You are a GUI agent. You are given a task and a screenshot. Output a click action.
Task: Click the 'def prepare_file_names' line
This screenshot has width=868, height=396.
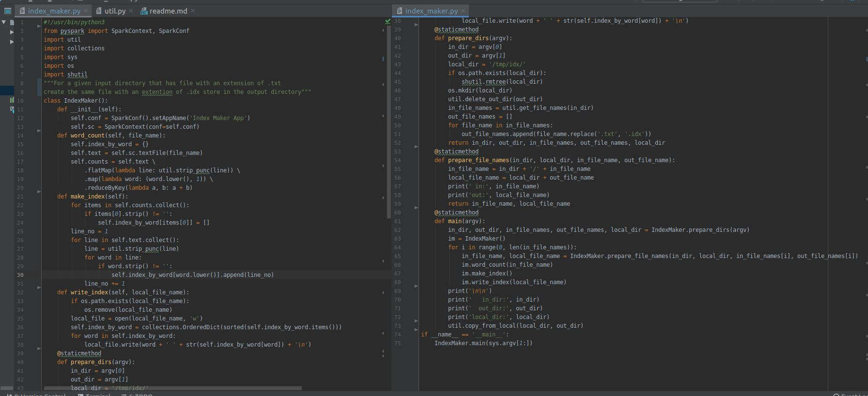click(x=555, y=160)
